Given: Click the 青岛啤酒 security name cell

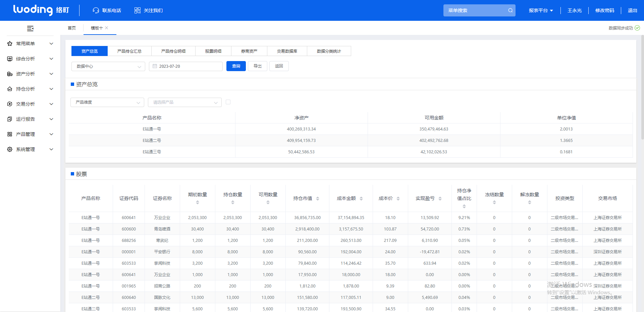Looking at the screenshot, I should (162, 229).
